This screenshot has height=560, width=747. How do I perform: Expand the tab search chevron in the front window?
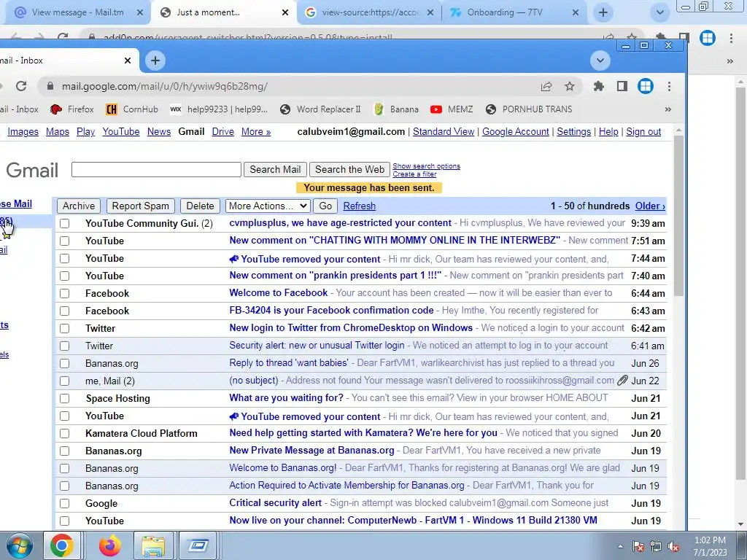[600, 61]
